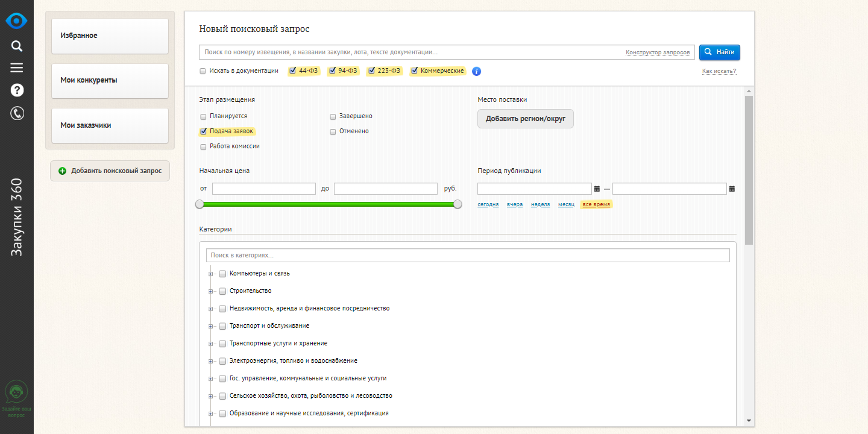
Task: Open calendar for the publication end date
Action: tap(732, 189)
